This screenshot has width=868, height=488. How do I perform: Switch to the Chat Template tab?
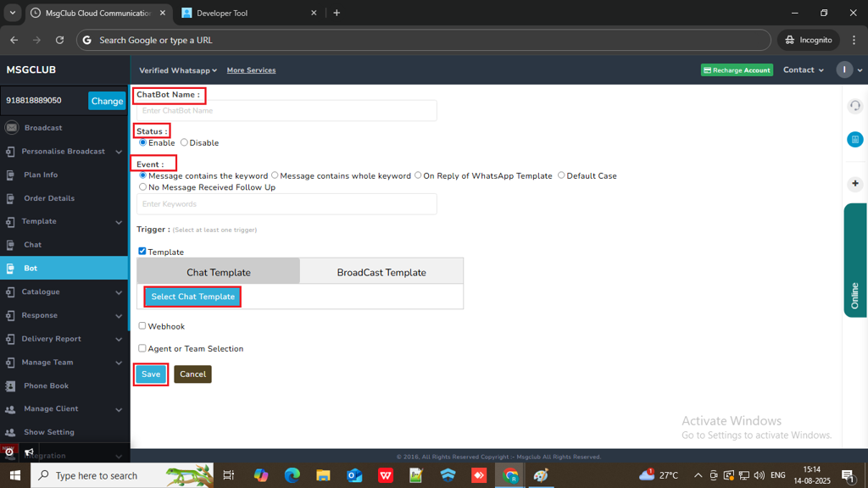tap(218, 272)
